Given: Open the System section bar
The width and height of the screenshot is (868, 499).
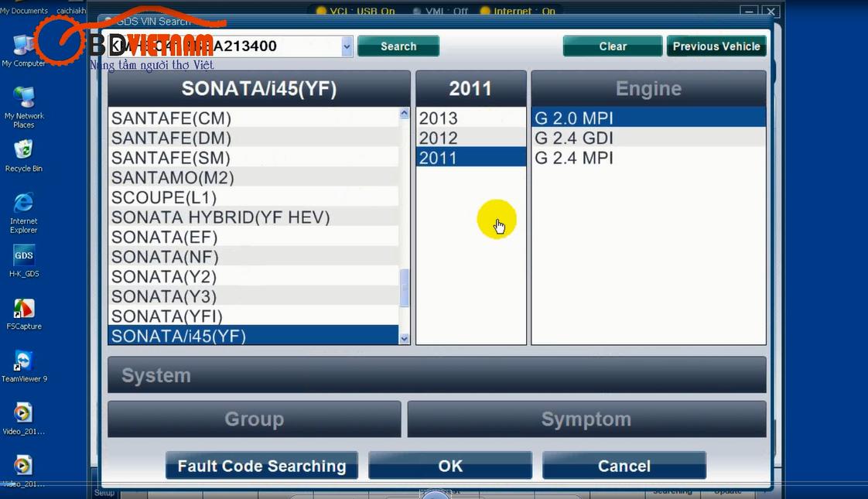Looking at the screenshot, I should (x=437, y=375).
